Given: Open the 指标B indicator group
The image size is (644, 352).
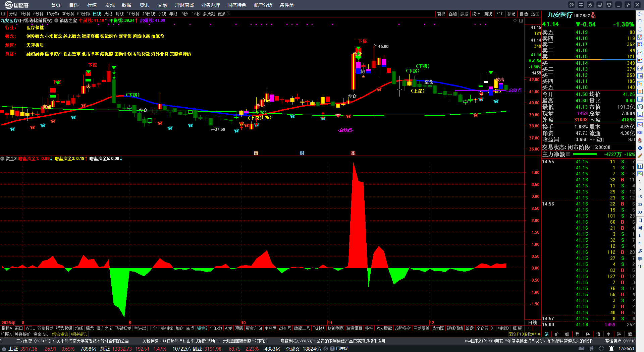Looking at the screenshot, I should click(x=503, y=328).
